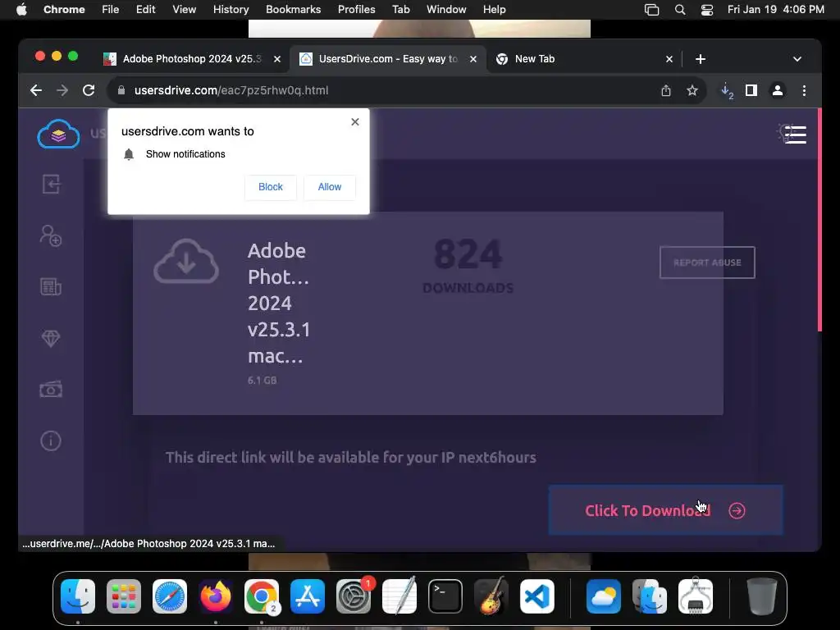Allow notifications from usersdrive.com

pyautogui.click(x=330, y=187)
